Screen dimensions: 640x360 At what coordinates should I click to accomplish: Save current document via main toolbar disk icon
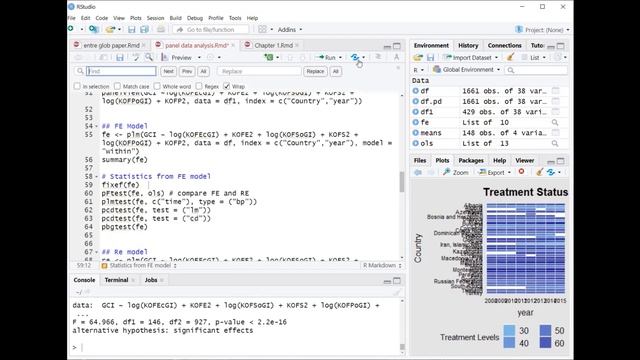[131, 29]
